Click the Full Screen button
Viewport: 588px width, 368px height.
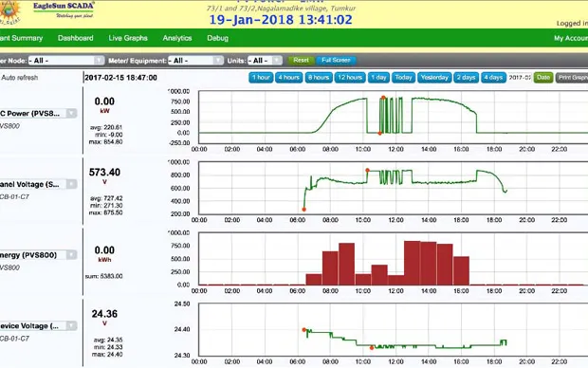pyautogui.click(x=336, y=60)
